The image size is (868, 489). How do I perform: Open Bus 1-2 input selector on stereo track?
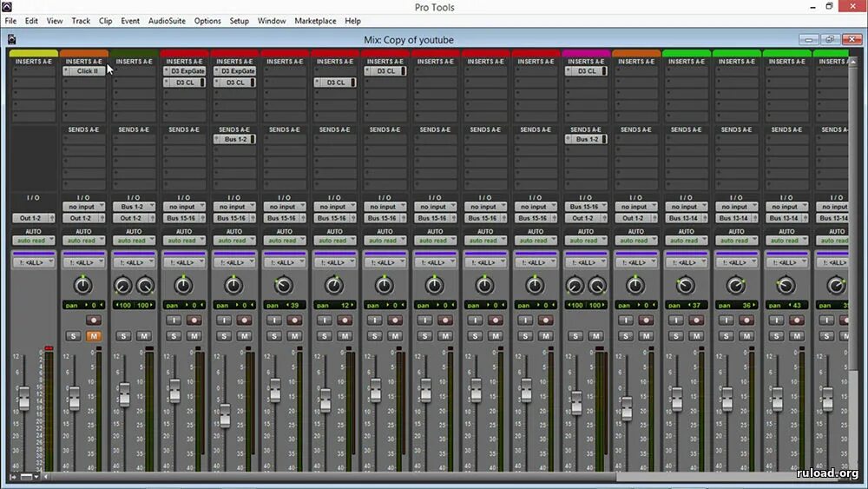(134, 207)
